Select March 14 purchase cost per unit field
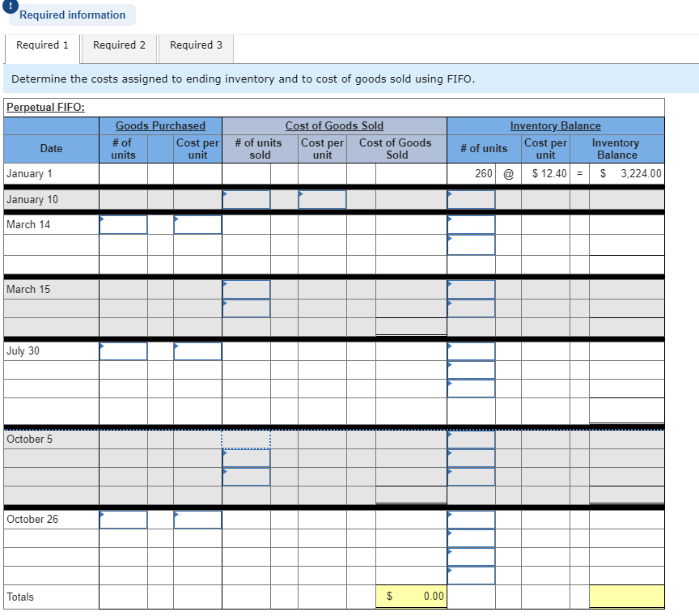The image size is (699, 616). pos(197,225)
